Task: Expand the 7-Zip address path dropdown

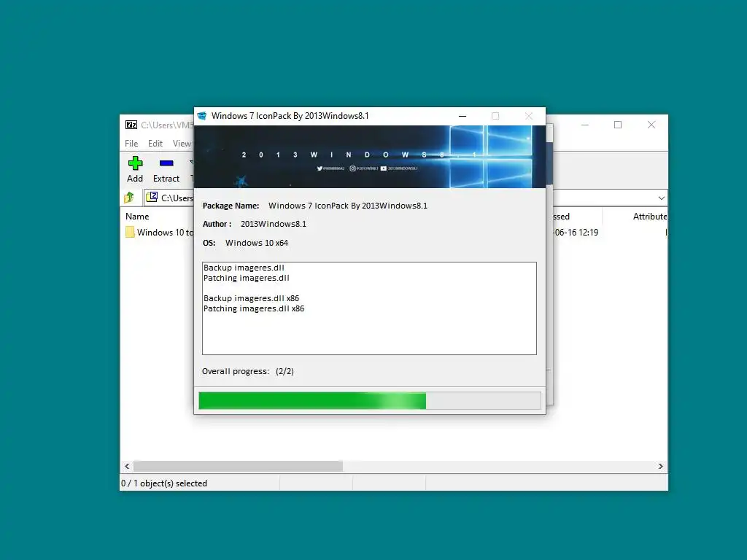Action: (x=661, y=198)
